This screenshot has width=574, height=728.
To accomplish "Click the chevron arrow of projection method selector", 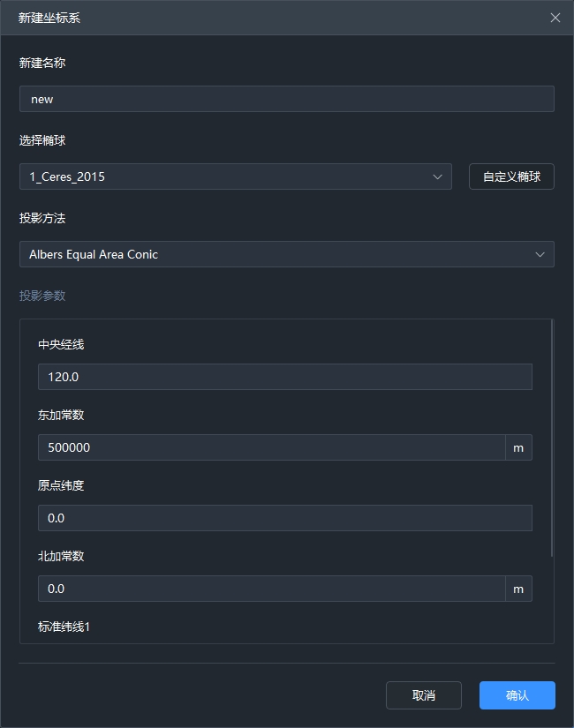I will coord(540,254).
